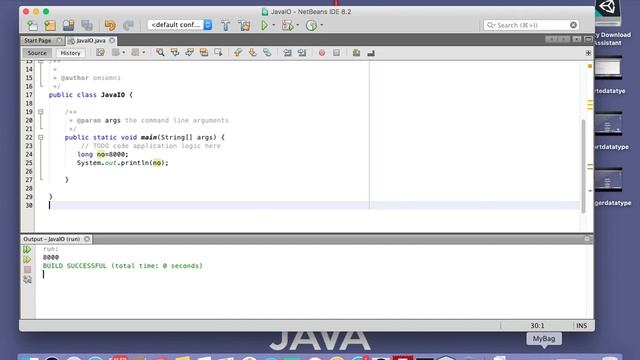Open the editor tabs list dropdown arrow
Screen dimensions: 640x360
pyautogui.click(x=577, y=40)
